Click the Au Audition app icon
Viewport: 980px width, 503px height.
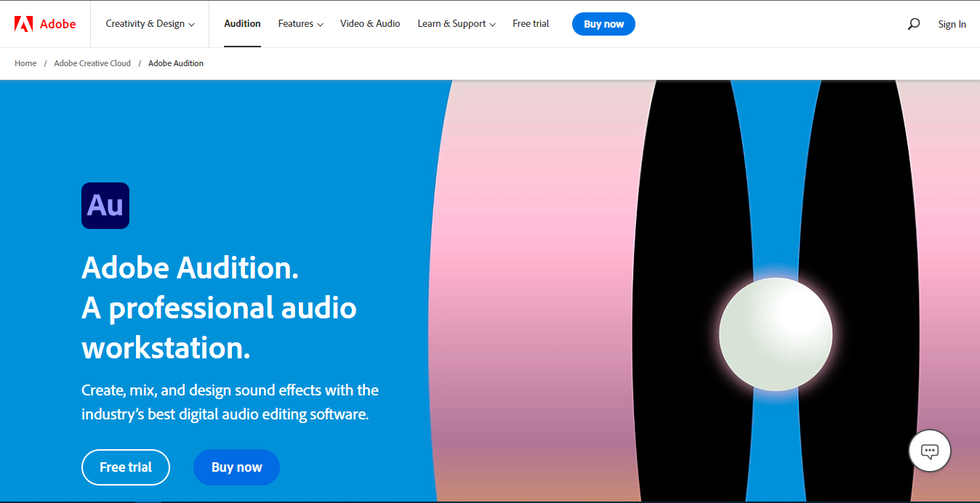tap(105, 206)
